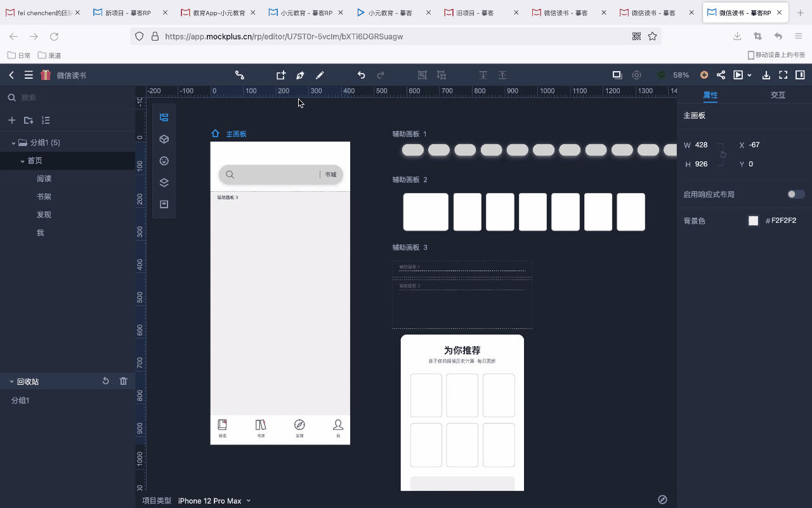Collapse the 首页 page tree

tap(23, 161)
